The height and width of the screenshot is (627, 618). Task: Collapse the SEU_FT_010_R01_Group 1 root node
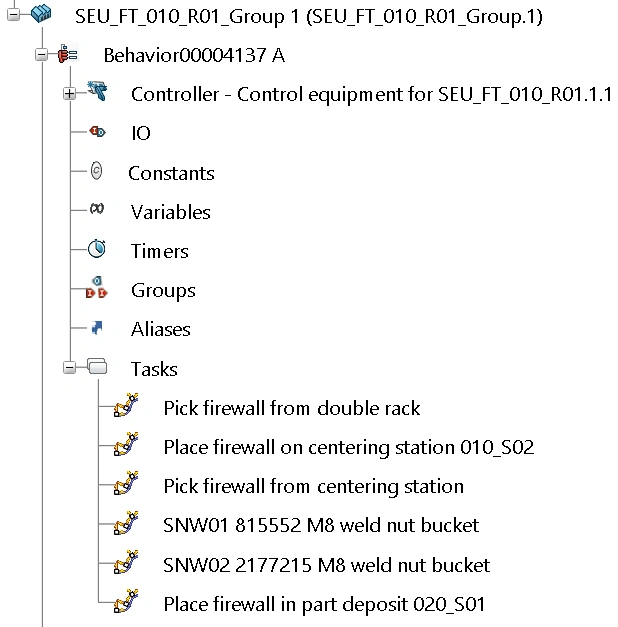coord(12,15)
